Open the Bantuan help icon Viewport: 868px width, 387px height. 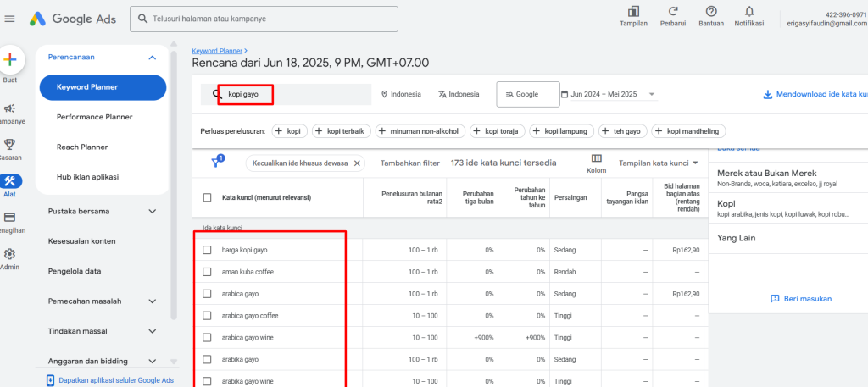coord(711,12)
